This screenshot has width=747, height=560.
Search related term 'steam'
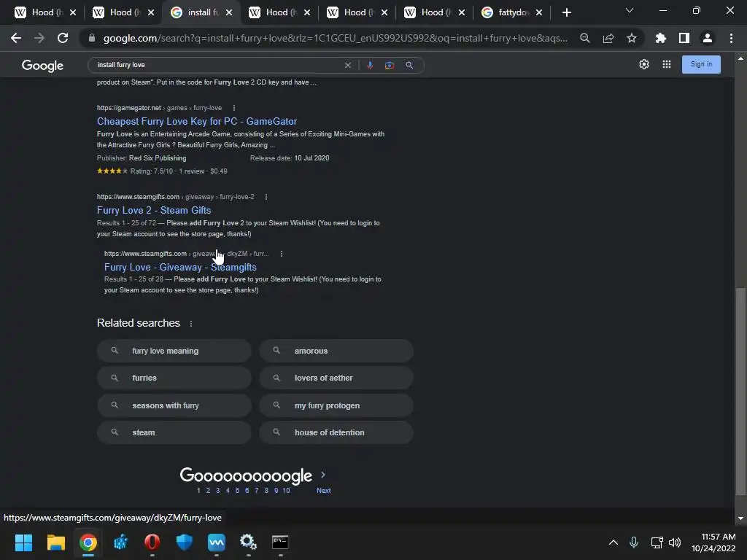click(174, 433)
